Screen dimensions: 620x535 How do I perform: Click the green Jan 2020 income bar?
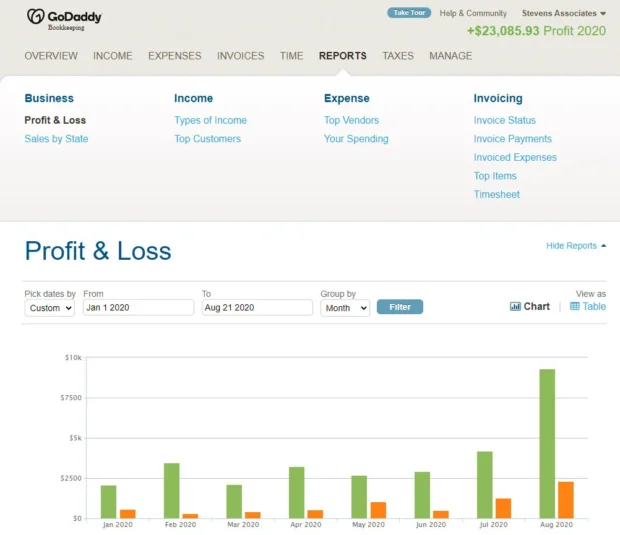click(x=108, y=502)
